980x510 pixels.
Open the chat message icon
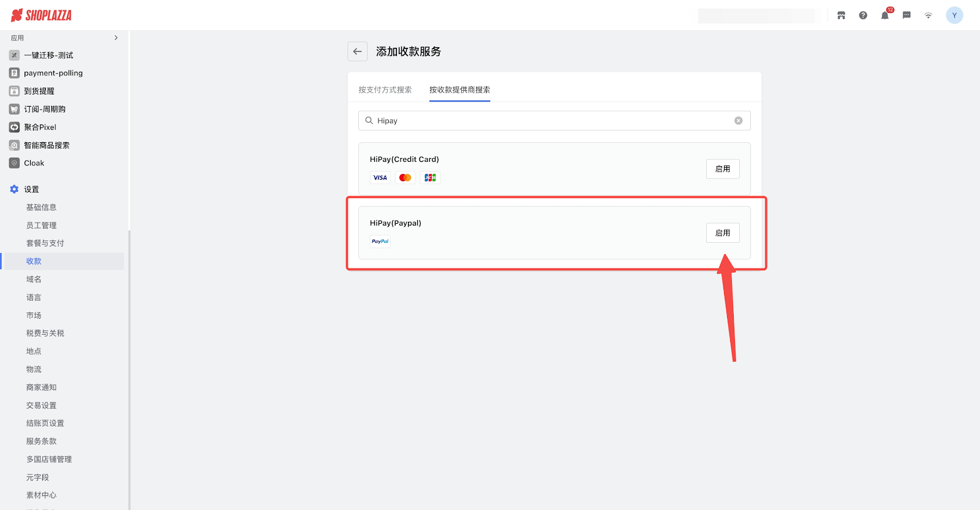pyautogui.click(x=907, y=15)
